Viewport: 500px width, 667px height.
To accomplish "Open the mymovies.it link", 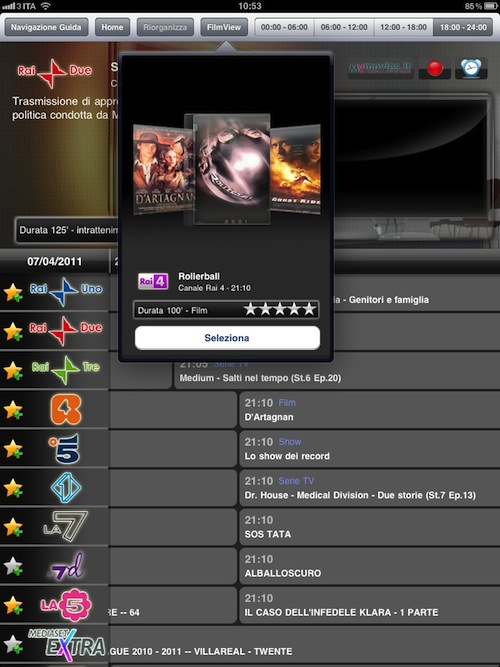I will point(380,68).
